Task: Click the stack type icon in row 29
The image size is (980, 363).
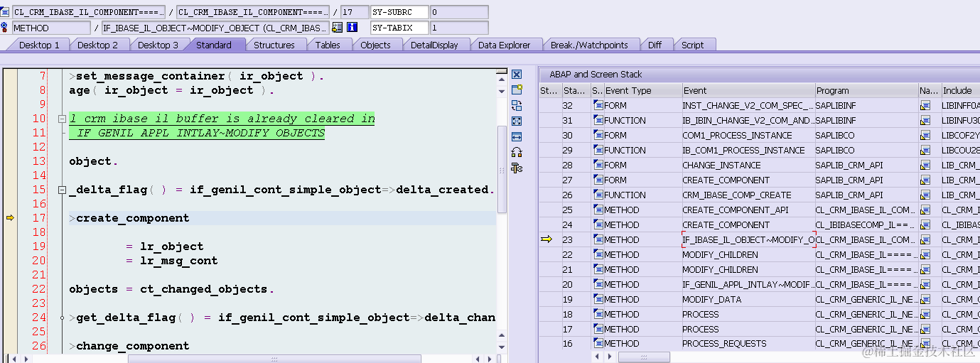Action: click(x=598, y=150)
